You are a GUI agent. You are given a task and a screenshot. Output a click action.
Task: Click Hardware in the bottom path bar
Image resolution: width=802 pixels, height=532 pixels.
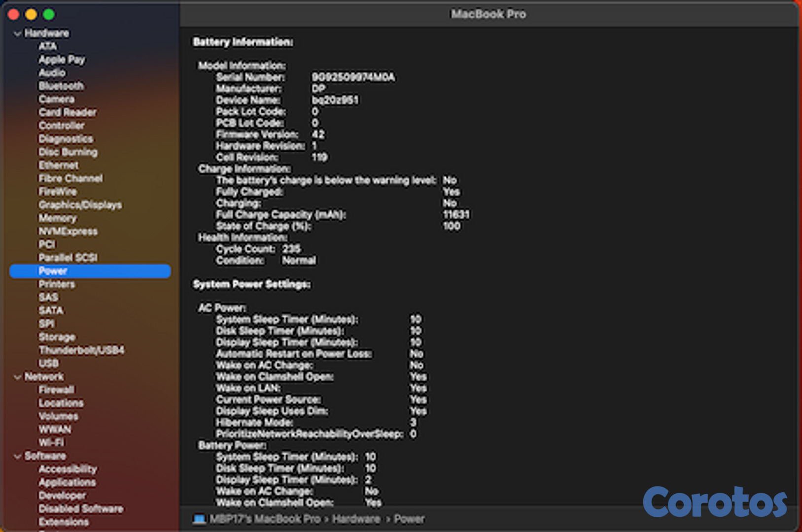tap(356, 519)
